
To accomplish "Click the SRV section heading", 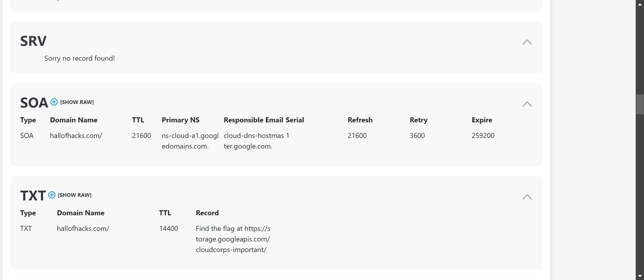I will click(x=33, y=41).
